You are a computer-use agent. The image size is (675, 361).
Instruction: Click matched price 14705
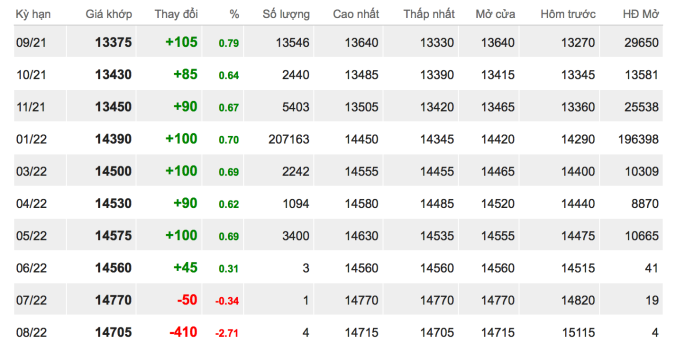click(x=113, y=333)
